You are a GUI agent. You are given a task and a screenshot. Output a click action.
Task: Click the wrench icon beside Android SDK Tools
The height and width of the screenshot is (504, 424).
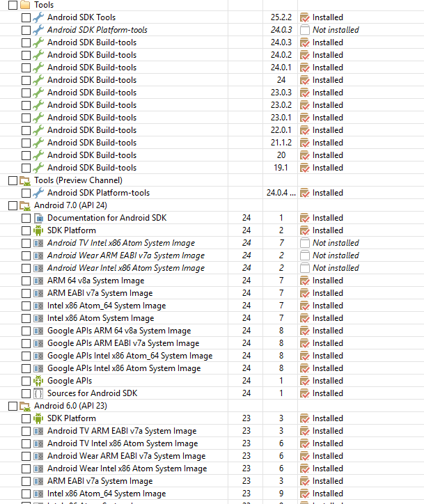tap(38, 17)
